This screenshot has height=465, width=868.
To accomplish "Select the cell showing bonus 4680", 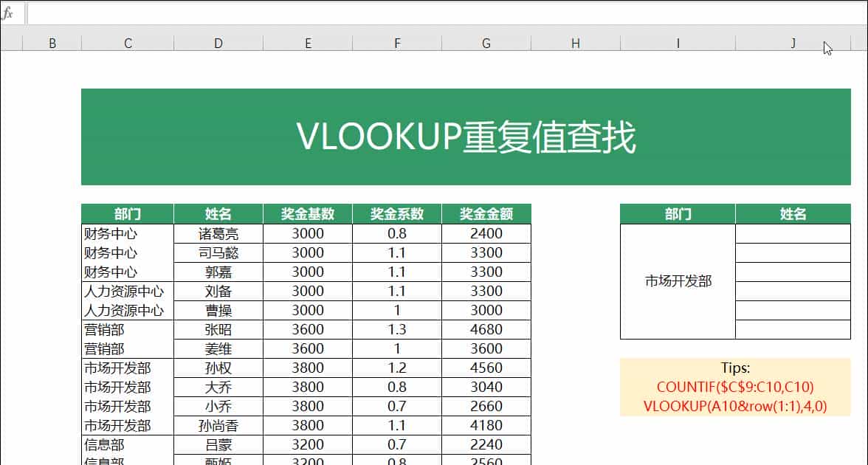I will (486, 329).
